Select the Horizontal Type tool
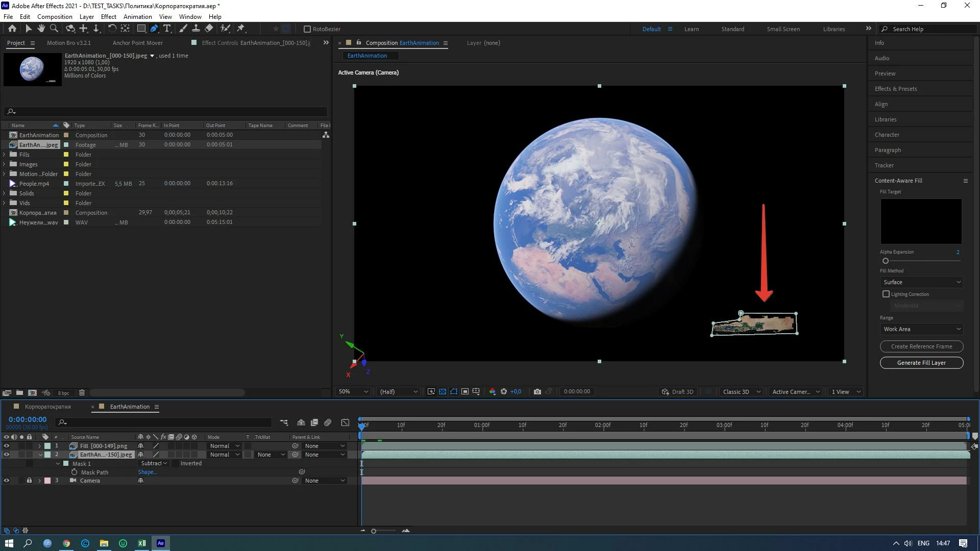The height and width of the screenshot is (551, 980). coord(167,29)
